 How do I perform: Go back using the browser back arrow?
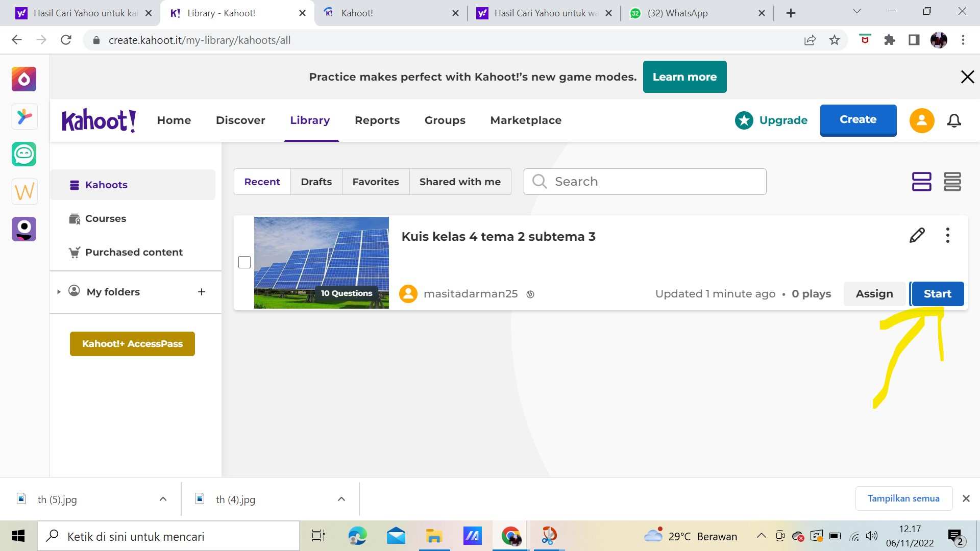coord(17,40)
